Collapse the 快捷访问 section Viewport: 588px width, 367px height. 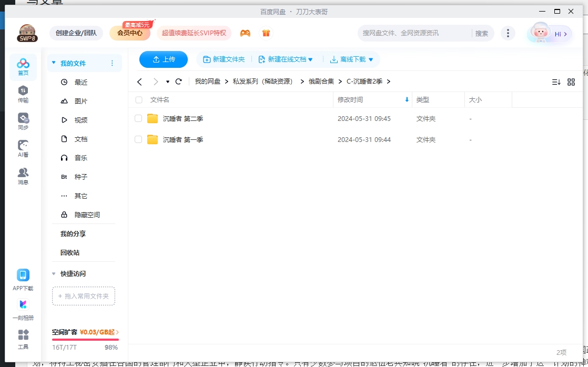click(x=54, y=273)
